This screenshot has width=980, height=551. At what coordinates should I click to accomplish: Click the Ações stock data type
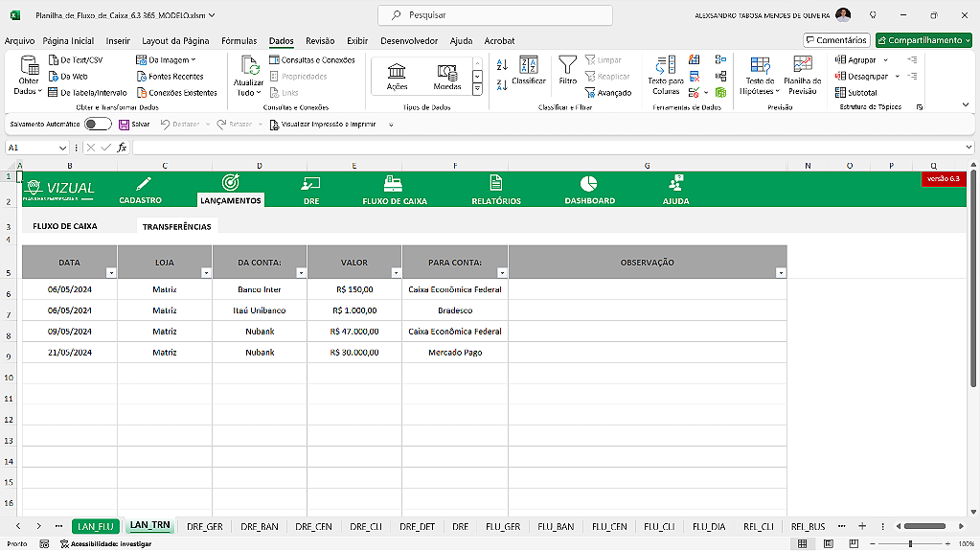(397, 75)
